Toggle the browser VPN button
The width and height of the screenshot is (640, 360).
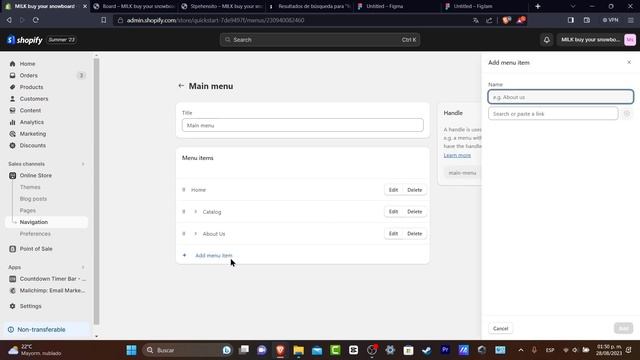pos(610,20)
